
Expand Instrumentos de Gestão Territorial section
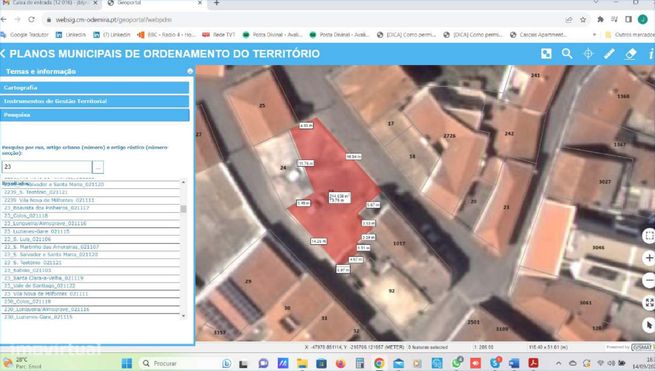94,101
